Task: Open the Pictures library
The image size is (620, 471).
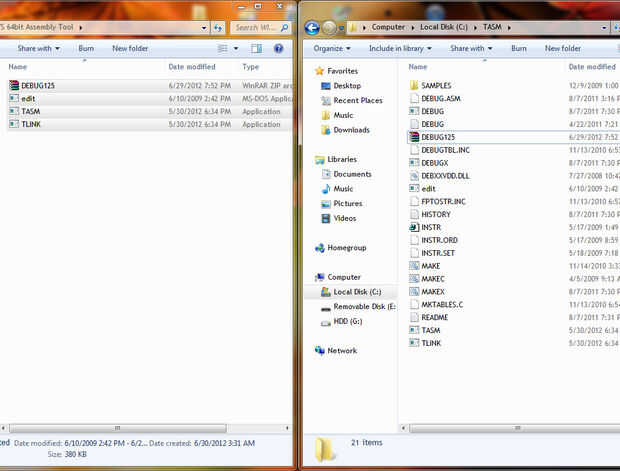Action: pyautogui.click(x=342, y=204)
